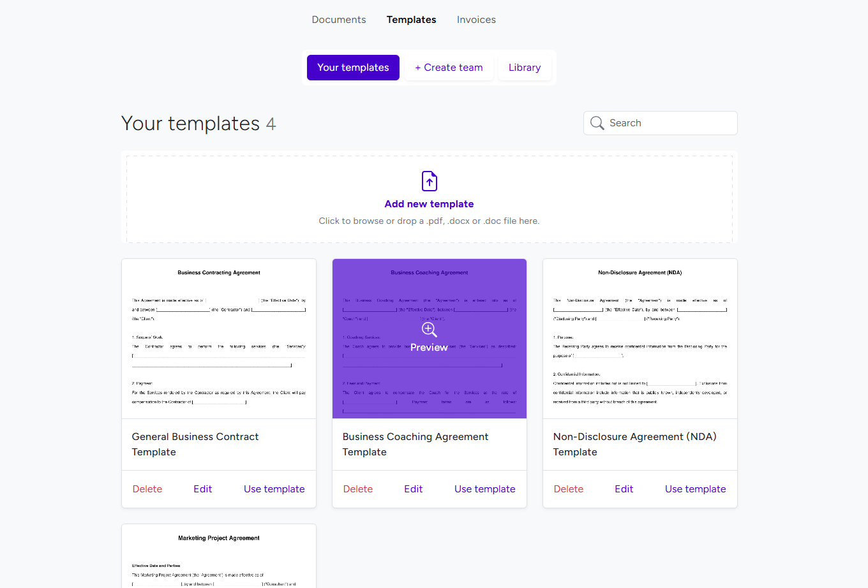Click the + Create team button
This screenshot has height=588, width=868.
pyautogui.click(x=449, y=67)
